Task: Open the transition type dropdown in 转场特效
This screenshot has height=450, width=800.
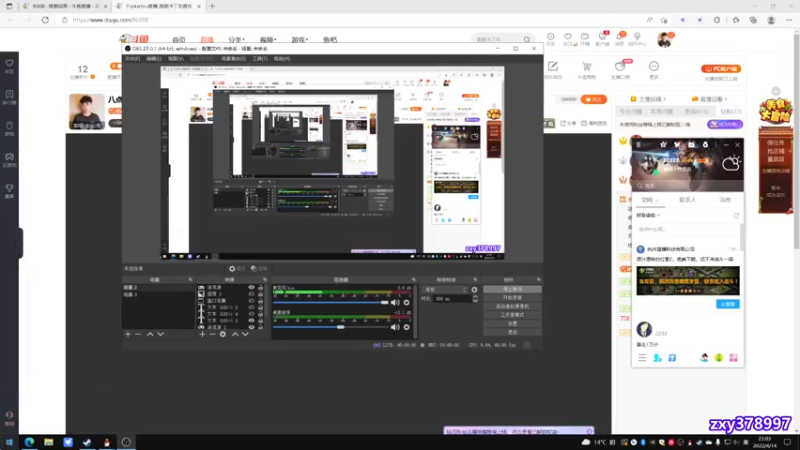Action: point(445,289)
